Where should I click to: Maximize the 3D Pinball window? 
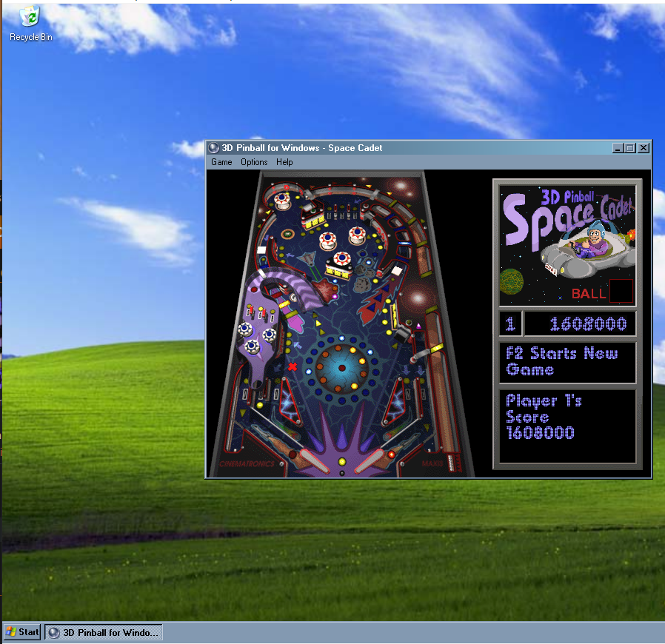pyautogui.click(x=629, y=148)
